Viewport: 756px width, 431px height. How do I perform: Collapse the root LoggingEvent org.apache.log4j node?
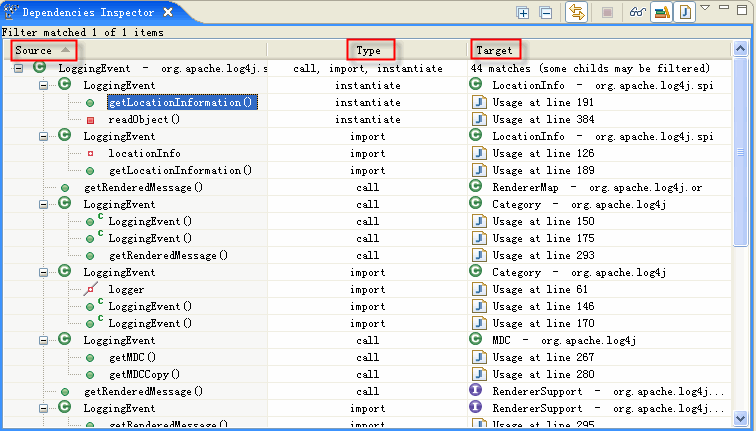[x=18, y=68]
